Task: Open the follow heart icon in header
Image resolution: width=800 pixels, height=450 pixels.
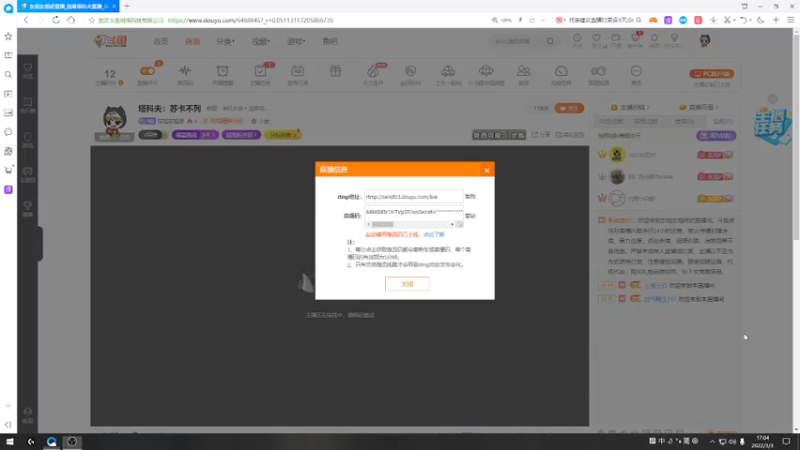Action: click(596, 40)
